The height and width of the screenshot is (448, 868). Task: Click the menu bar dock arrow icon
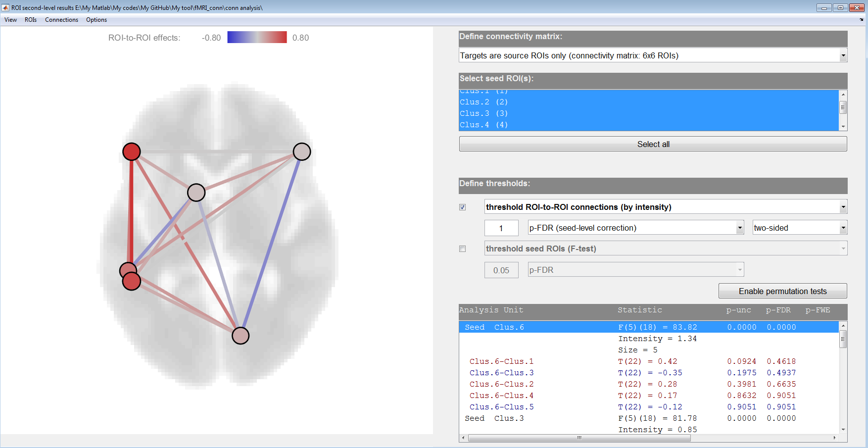[x=861, y=20]
